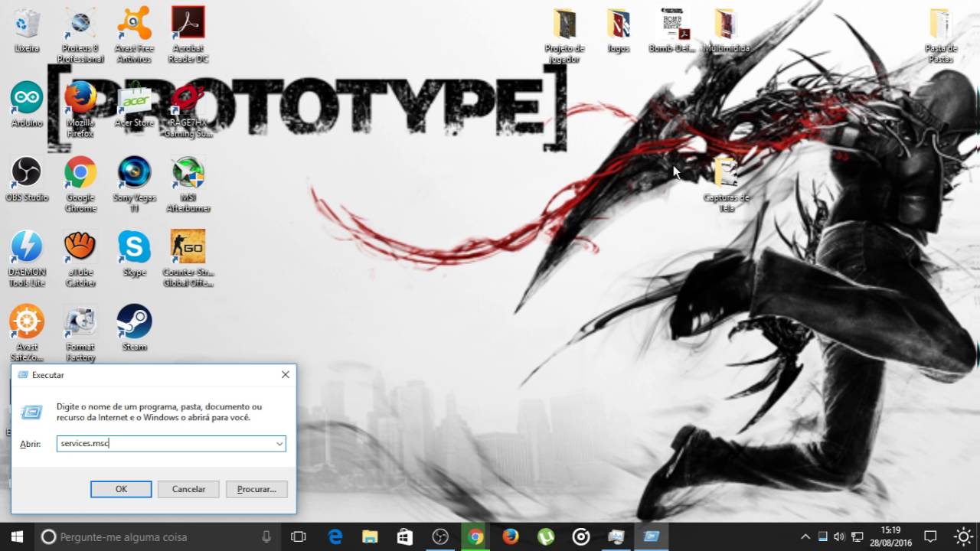Open the Action Center notifications icon
980x551 pixels.
930,536
